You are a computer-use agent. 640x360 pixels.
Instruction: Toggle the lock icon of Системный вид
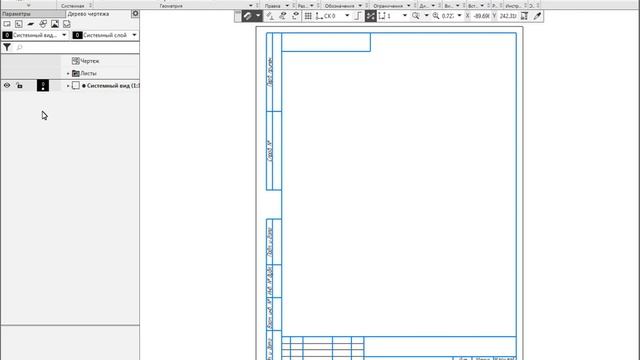(19, 86)
